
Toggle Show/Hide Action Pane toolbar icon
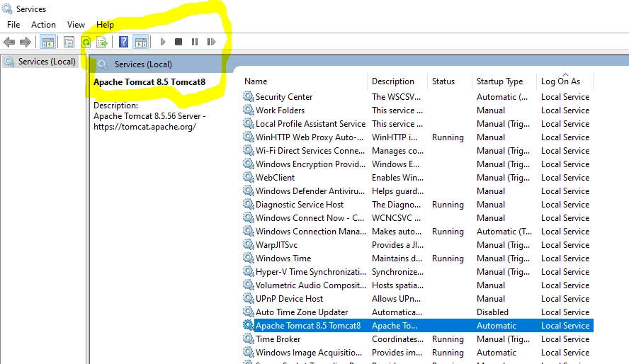pyautogui.click(x=141, y=42)
